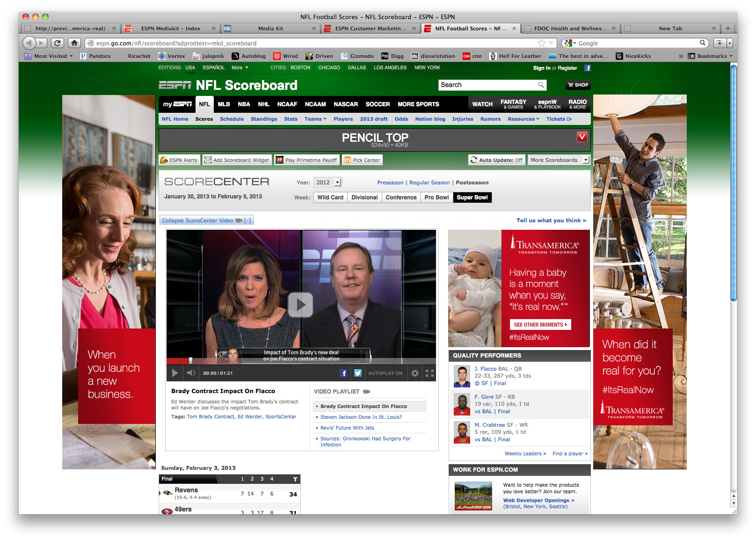This screenshot has height=540, width=756.
Task: Open the MLB tab
Action: (x=224, y=104)
